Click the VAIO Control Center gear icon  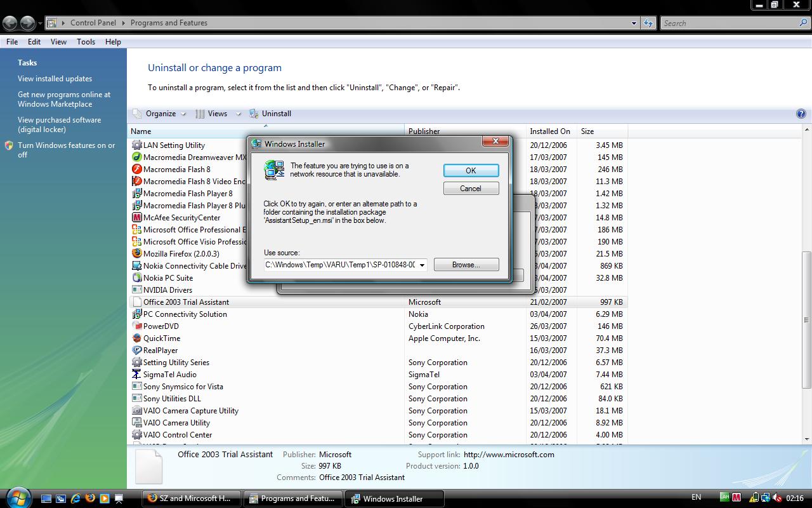(136, 434)
